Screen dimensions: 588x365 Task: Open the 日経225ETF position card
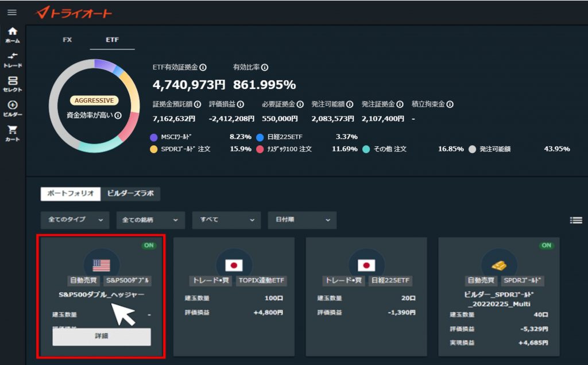click(x=366, y=297)
